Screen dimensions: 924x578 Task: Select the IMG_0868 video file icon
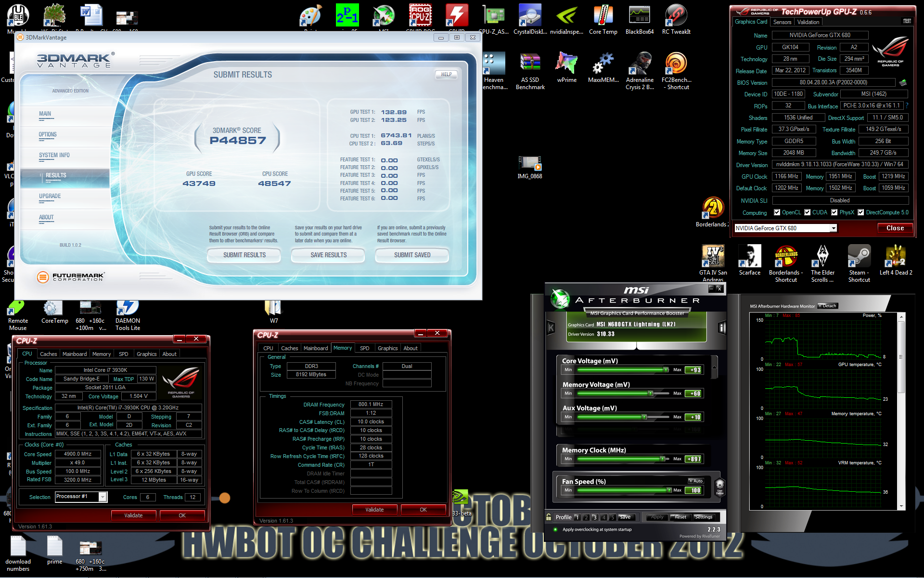tap(530, 168)
